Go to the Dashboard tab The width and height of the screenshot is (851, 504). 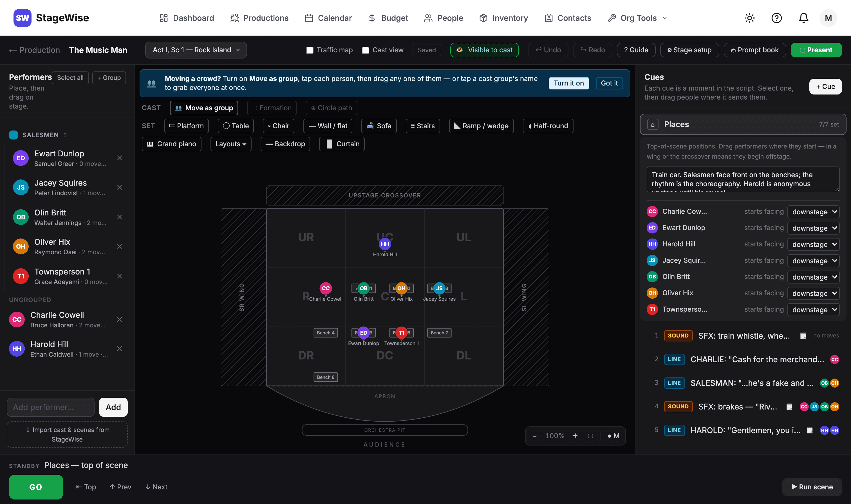point(187,18)
